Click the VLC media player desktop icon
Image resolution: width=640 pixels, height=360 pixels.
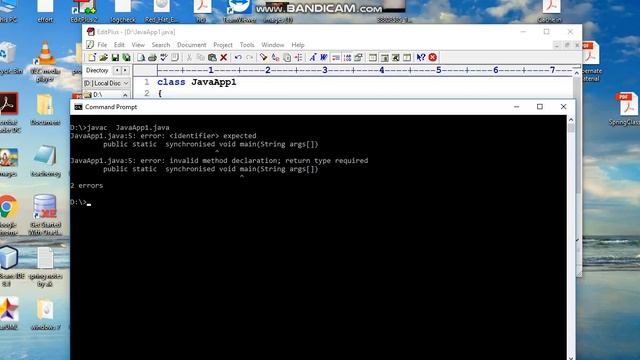tap(45, 62)
